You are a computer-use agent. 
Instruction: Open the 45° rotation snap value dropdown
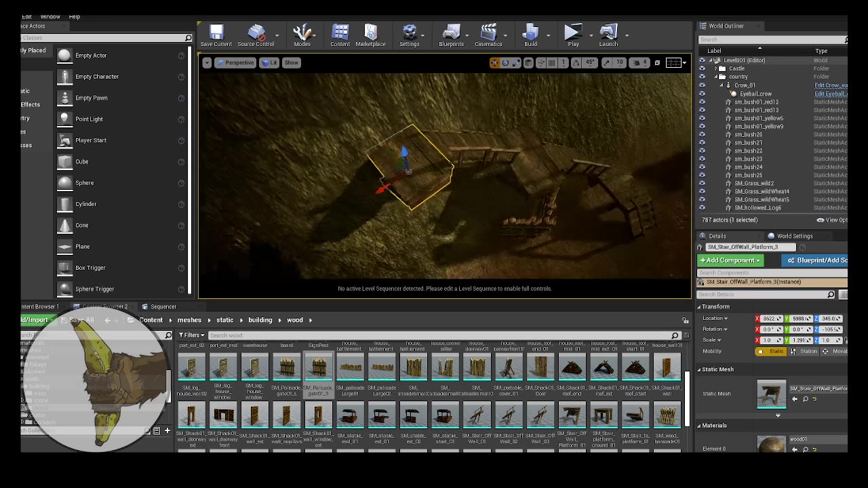pyautogui.click(x=589, y=62)
